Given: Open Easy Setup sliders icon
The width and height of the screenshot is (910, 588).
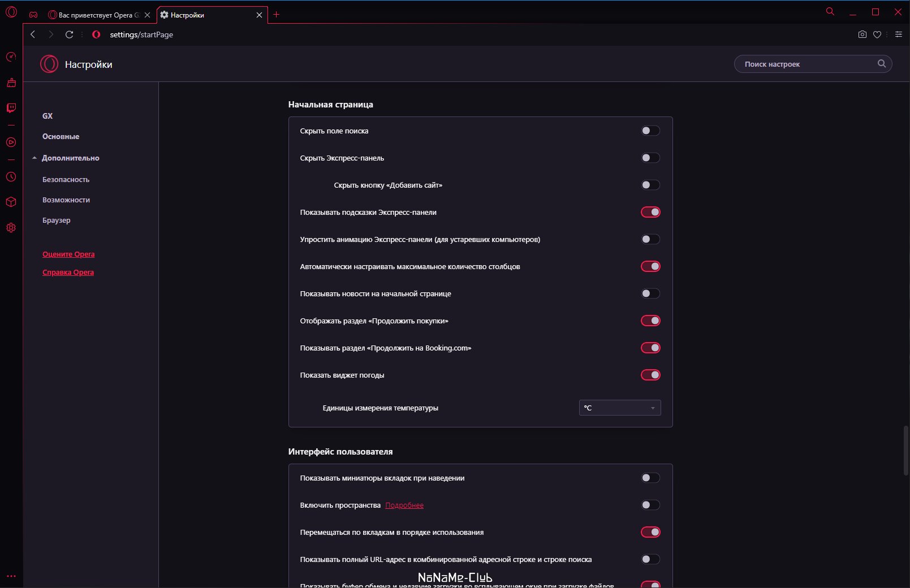Looking at the screenshot, I should [898, 34].
